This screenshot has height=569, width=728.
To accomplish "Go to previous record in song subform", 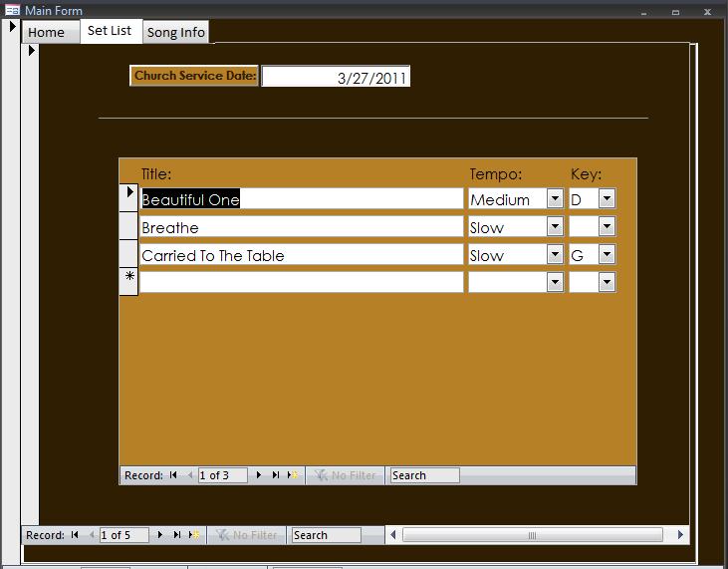I will (189, 475).
